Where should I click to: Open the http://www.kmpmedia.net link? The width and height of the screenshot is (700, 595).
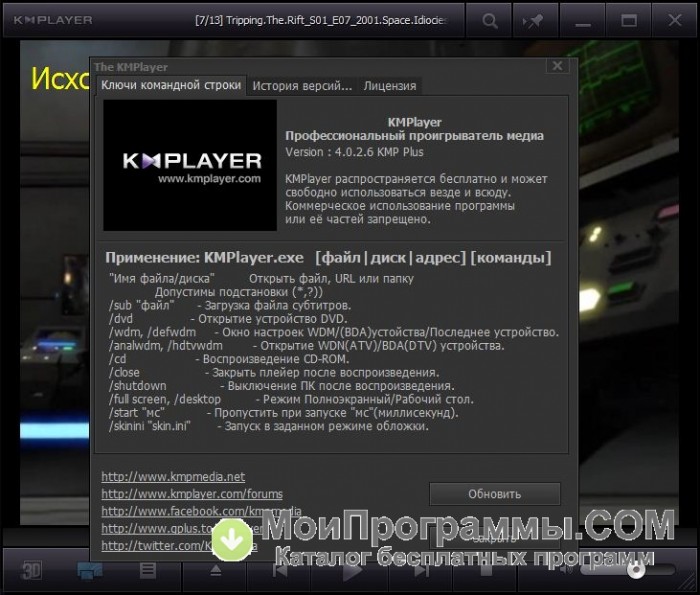click(173, 477)
